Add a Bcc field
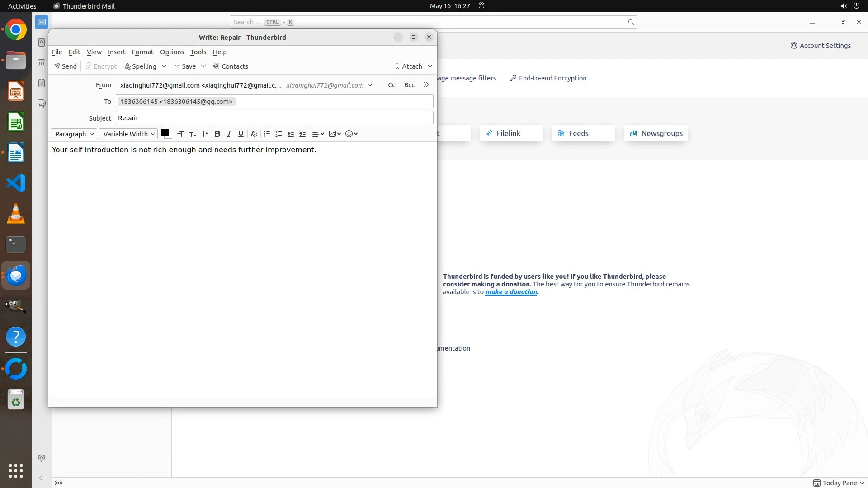The width and height of the screenshot is (868, 488). click(409, 85)
